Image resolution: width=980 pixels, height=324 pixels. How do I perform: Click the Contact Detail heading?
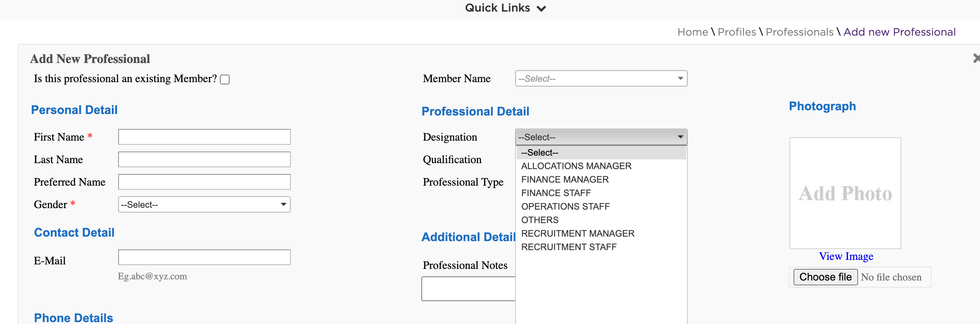click(x=74, y=232)
